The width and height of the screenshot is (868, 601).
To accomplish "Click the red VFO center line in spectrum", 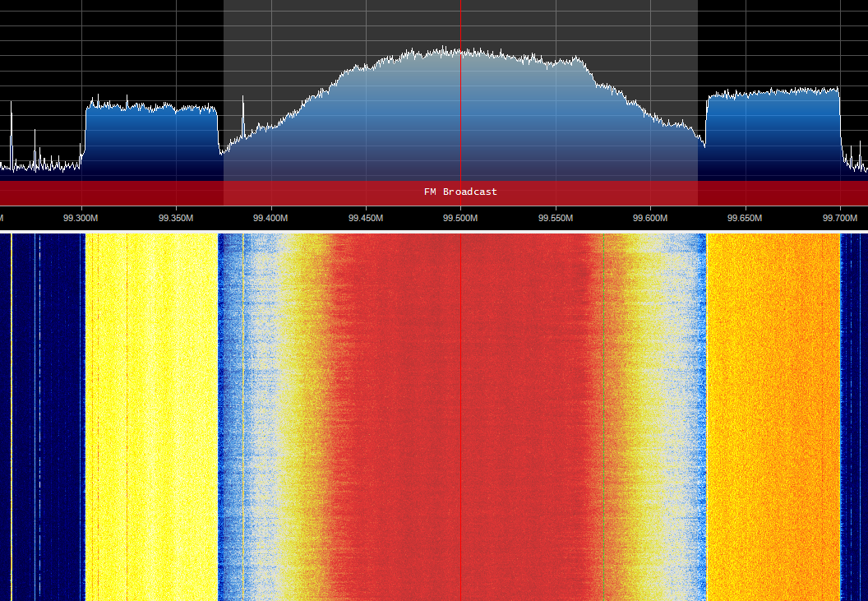I will pos(460,103).
